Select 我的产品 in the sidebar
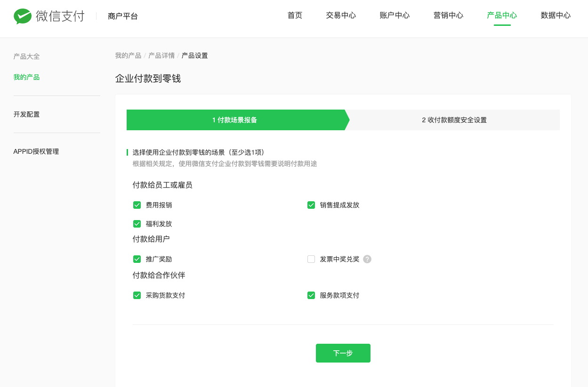 coord(27,77)
